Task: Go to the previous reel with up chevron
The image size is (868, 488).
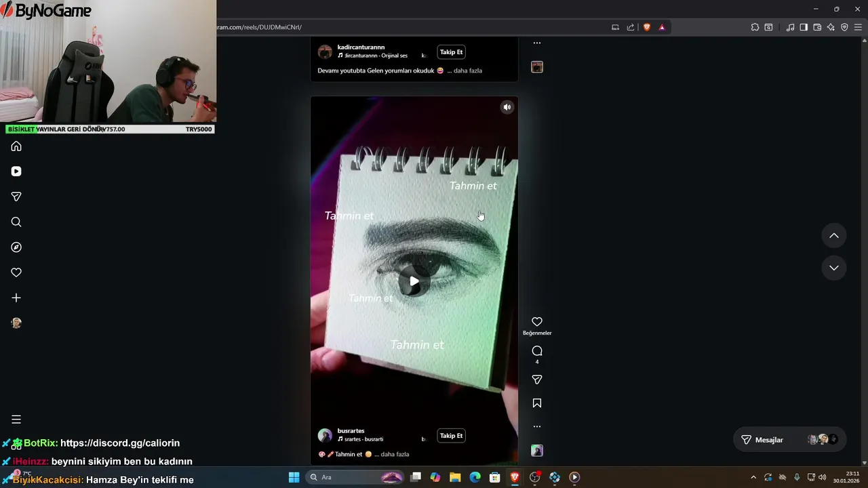Action: pos(834,236)
